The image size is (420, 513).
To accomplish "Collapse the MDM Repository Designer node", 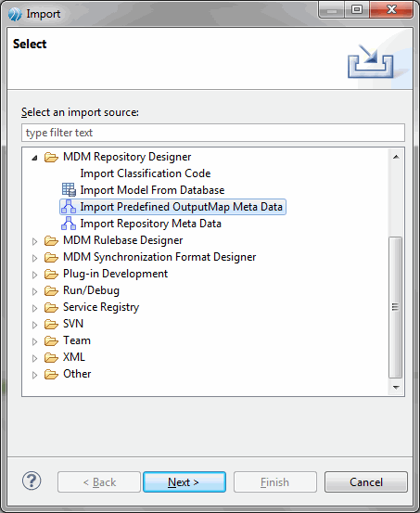I will tap(34, 158).
